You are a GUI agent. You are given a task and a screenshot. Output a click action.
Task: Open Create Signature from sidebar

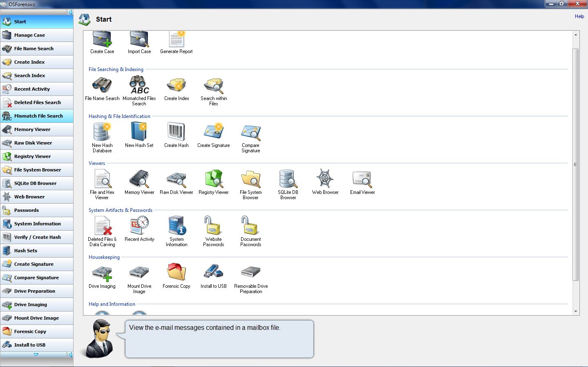(x=37, y=264)
